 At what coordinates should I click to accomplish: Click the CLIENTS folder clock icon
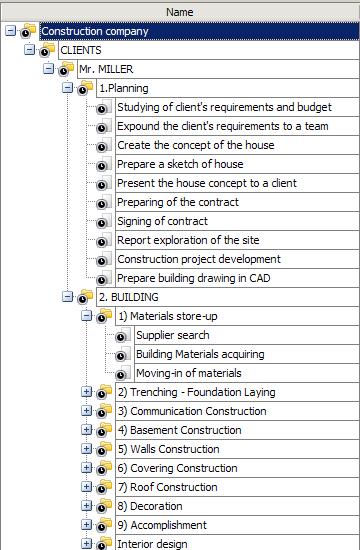(44, 53)
